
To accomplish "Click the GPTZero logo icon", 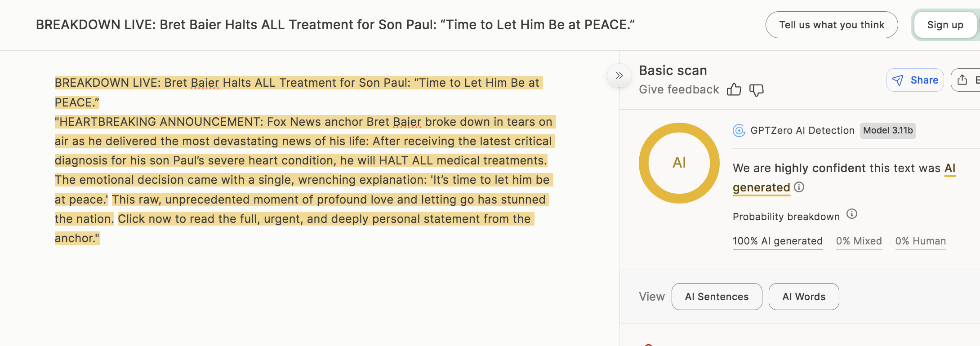I will point(739,131).
